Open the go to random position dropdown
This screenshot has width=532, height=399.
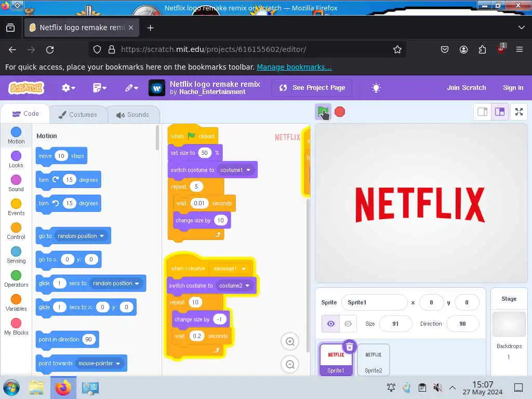[81, 236]
